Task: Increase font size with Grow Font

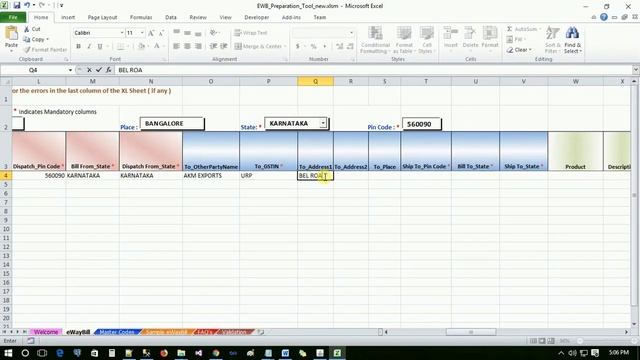Action: pyautogui.click(x=151, y=33)
